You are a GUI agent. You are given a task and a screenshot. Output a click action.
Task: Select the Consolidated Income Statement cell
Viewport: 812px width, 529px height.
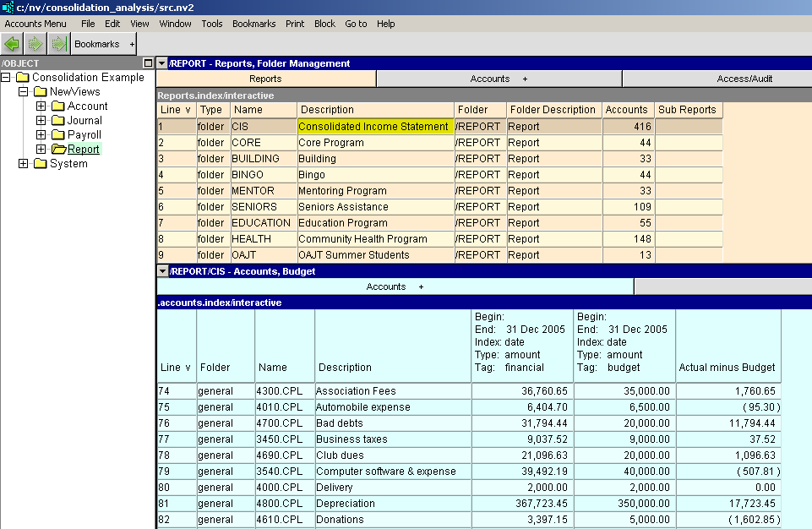pos(374,127)
